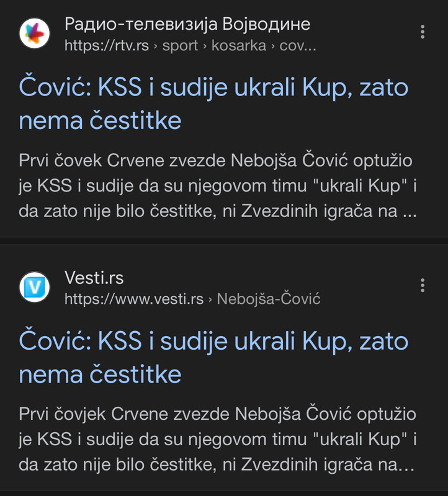448x496 pixels.
Task: Click the https://rtv.rs URL text
Action: click(107, 45)
